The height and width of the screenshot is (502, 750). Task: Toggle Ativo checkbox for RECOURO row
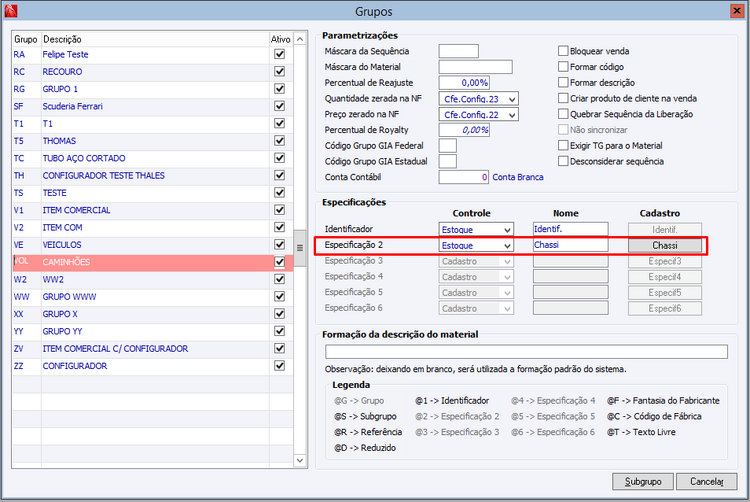pos(279,71)
